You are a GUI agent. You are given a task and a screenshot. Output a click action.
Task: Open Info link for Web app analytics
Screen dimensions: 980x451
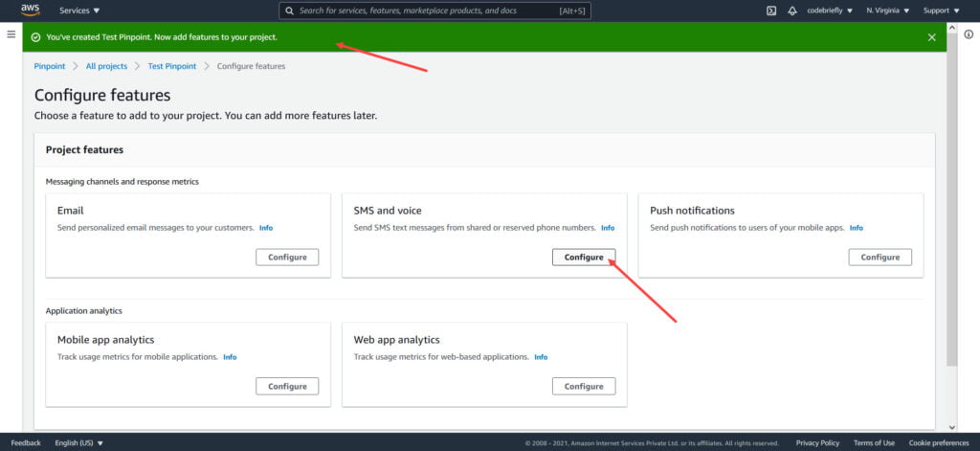(x=542, y=357)
